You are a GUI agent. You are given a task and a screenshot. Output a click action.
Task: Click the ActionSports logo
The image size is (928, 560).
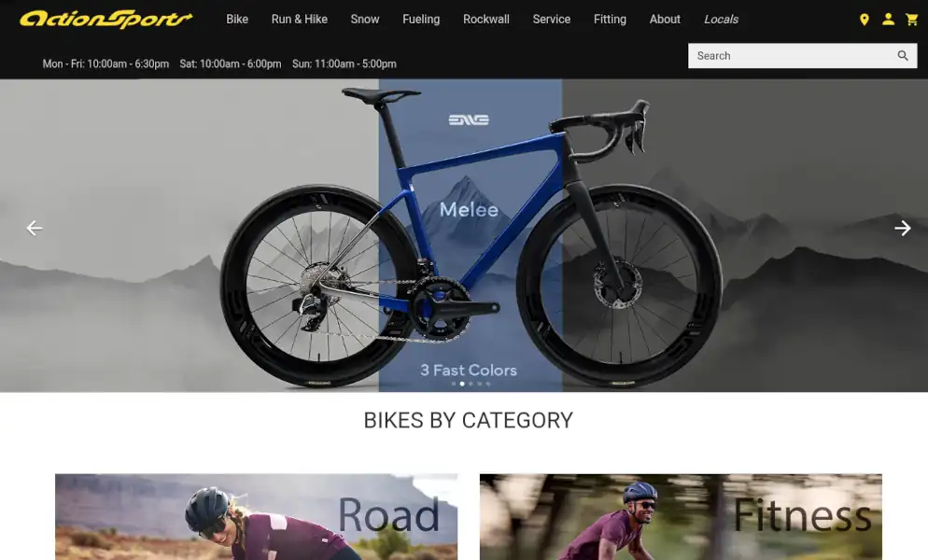(105, 20)
